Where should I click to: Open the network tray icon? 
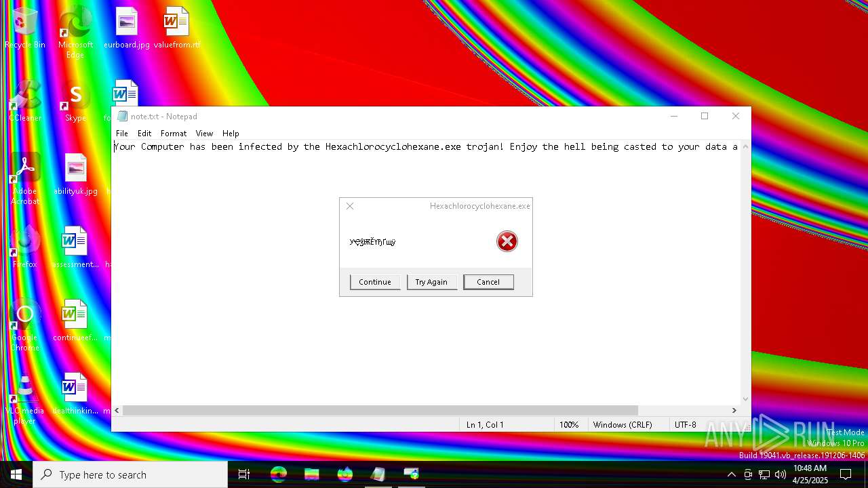pyautogui.click(x=764, y=474)
